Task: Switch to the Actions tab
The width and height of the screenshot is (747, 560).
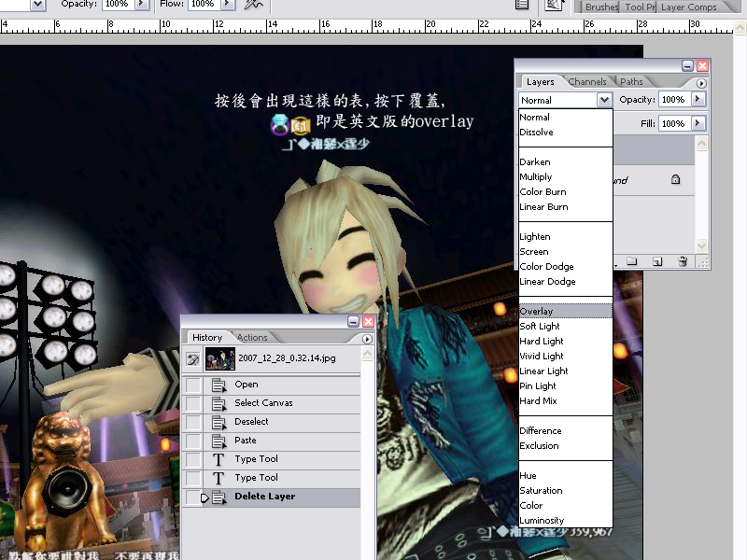Action: (252, 337)
